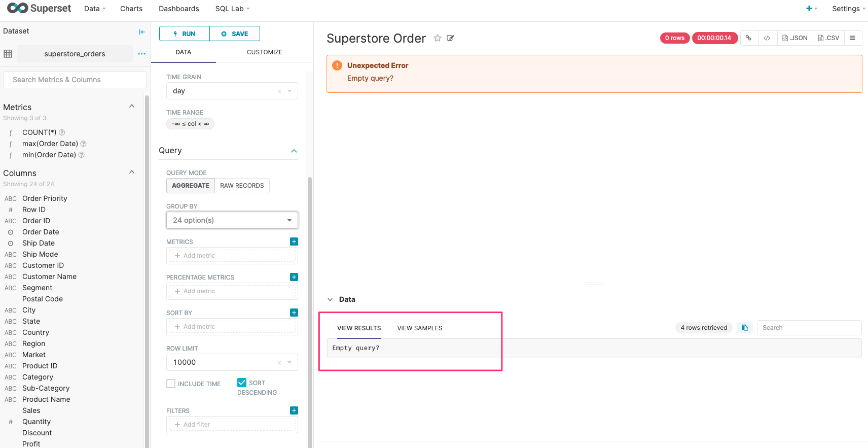Open the dataset options ellipsis menu

pyautogui.click(x=141, y=54)
